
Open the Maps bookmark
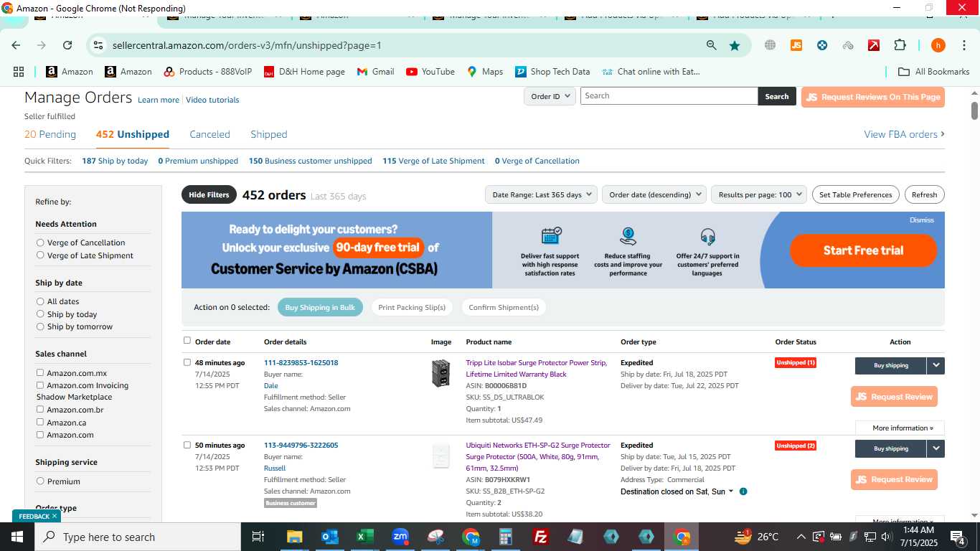(485, 72)
